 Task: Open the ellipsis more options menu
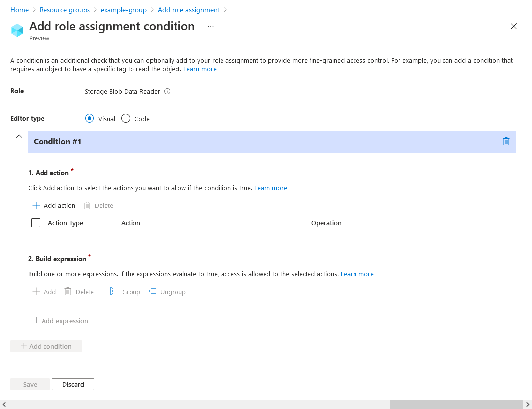tap(211, 26)
